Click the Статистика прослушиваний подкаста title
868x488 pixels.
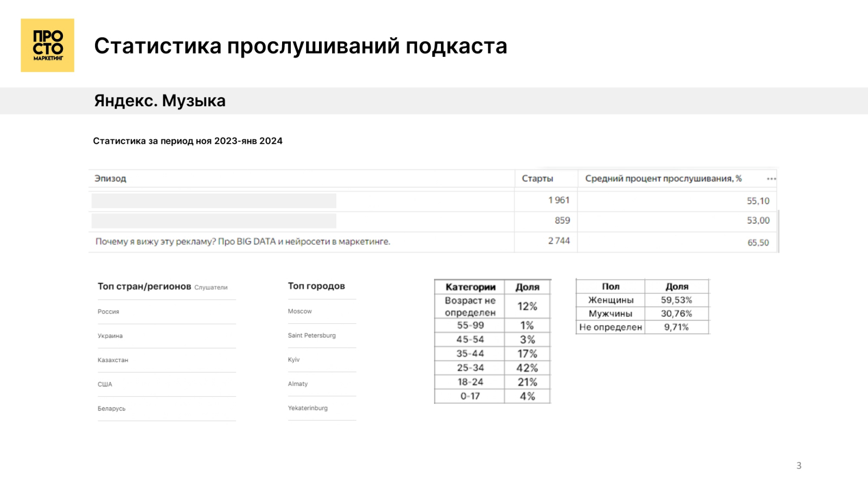pos(301,46)
